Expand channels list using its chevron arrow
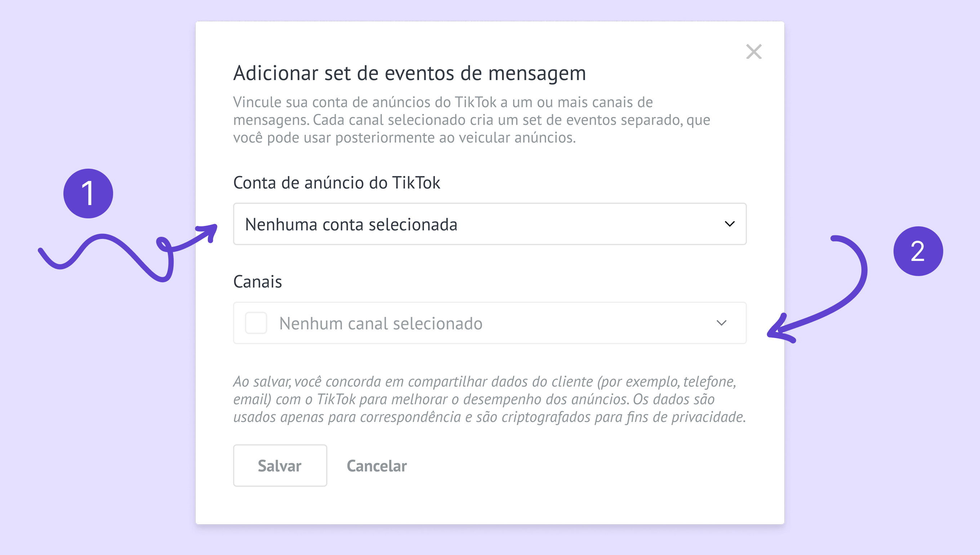980x555 pixels. (721, 323)
